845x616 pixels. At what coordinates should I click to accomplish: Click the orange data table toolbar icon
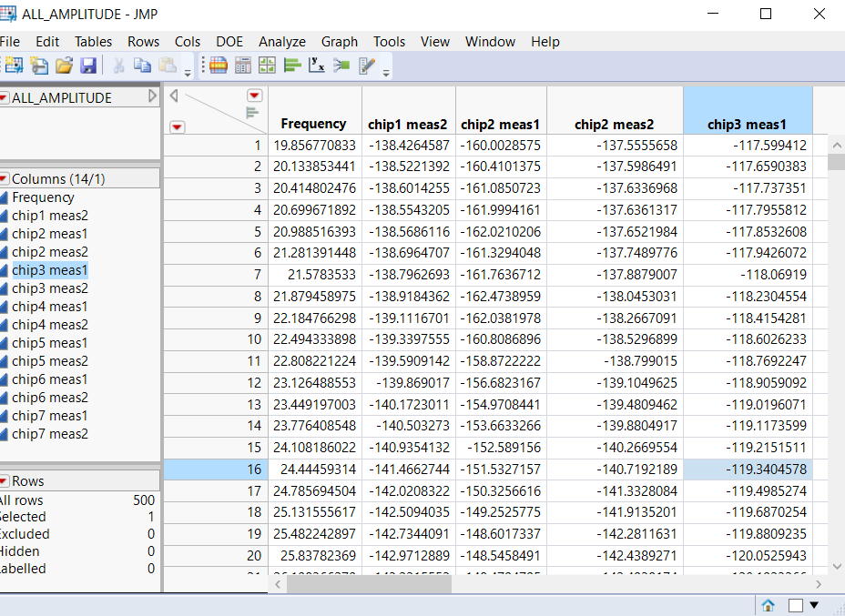(219, 66)
